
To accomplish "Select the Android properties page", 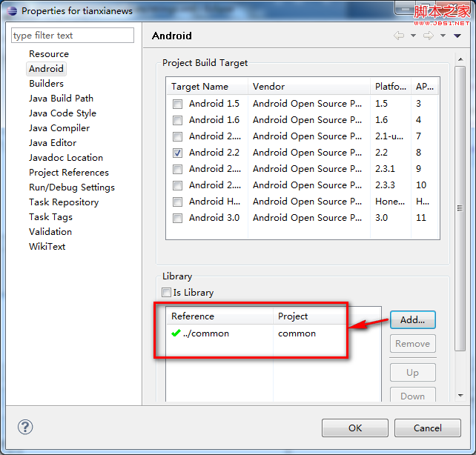I will click(x=46, y=69).
